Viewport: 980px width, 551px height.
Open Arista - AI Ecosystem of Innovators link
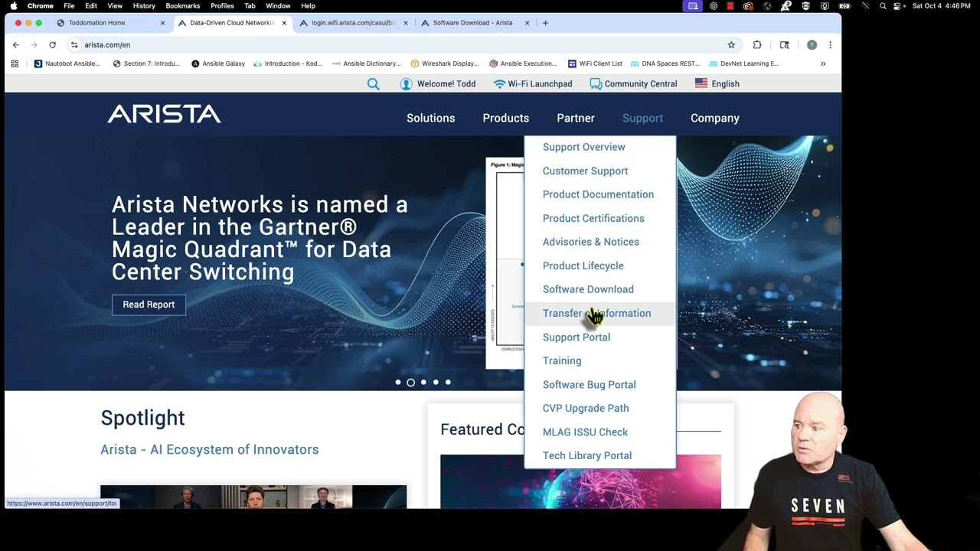tap(210, 449)
